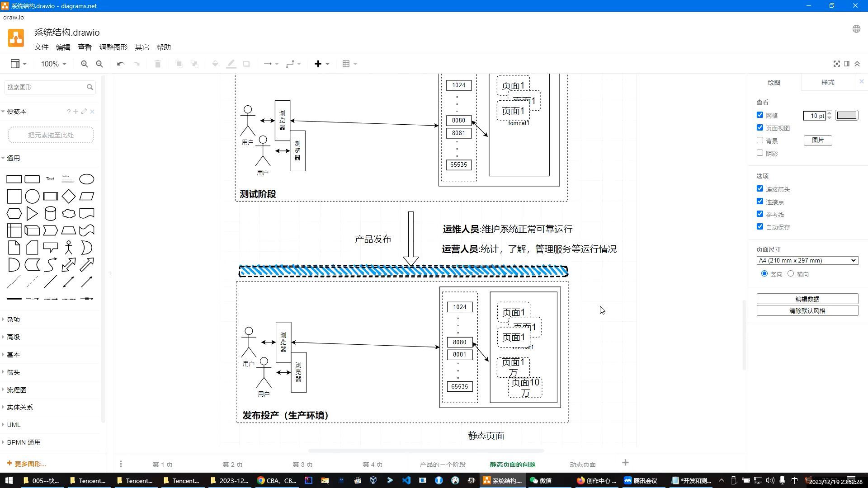The height and width of the screenshot is (488, 868).
Task: Toggle the 连接箭头 checkbox
Action: click(759, 189)
